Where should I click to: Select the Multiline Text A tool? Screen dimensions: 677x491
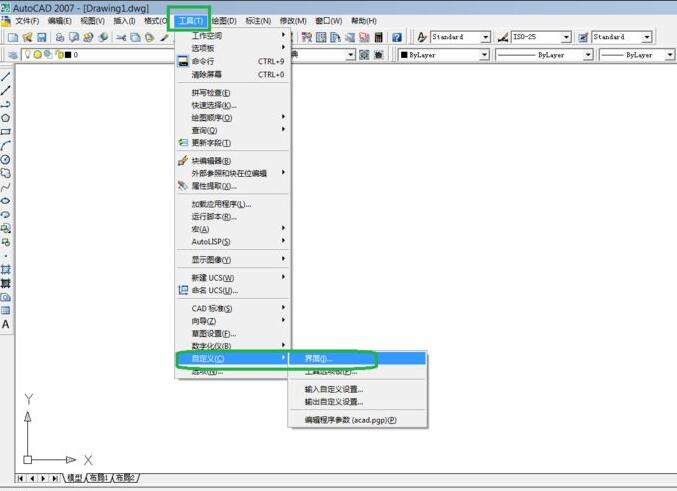point(6,324)
